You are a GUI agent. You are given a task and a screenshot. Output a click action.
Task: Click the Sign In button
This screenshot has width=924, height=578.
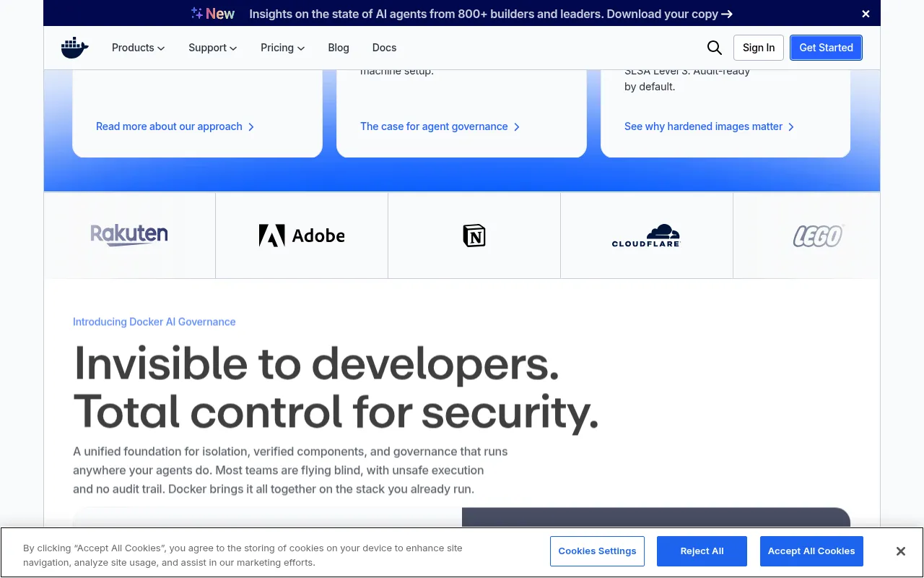tap(759, 48)
